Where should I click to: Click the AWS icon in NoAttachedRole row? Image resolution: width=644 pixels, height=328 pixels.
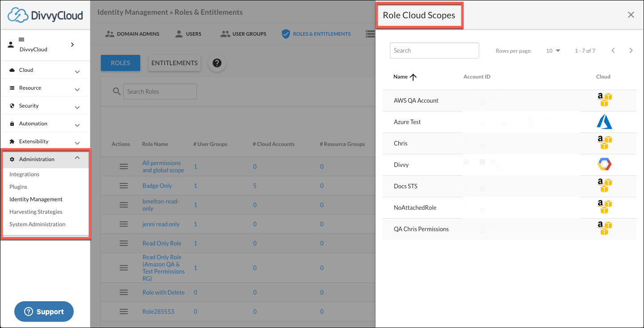(605, 207)
